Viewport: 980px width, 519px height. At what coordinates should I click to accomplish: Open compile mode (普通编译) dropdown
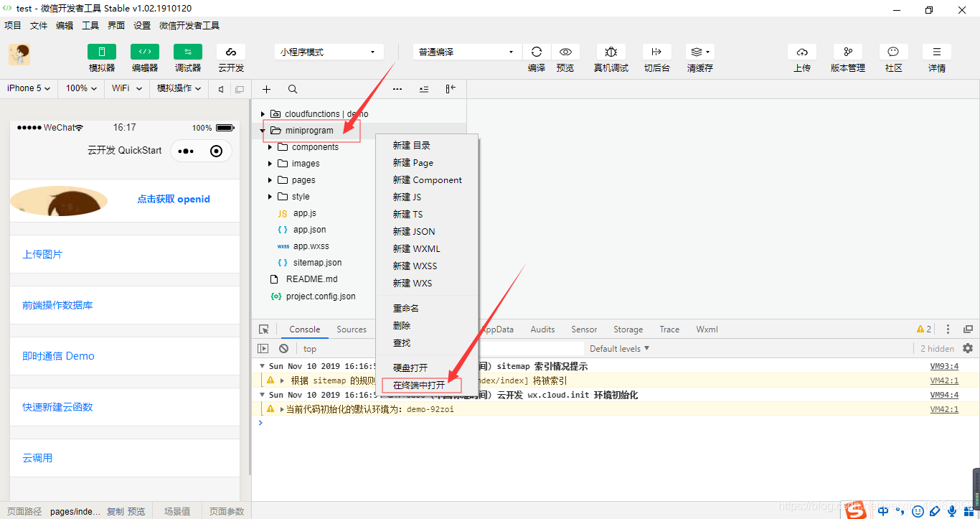click(467, 52)
